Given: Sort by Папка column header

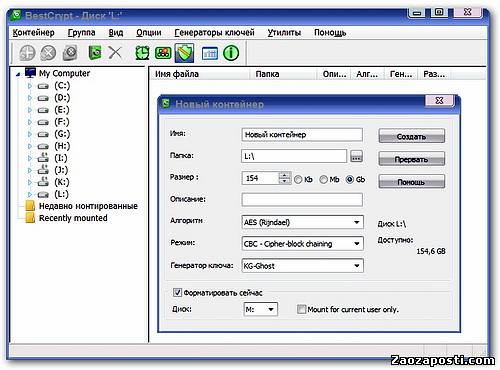Looking at the screenshot, I should pos(283,74).
